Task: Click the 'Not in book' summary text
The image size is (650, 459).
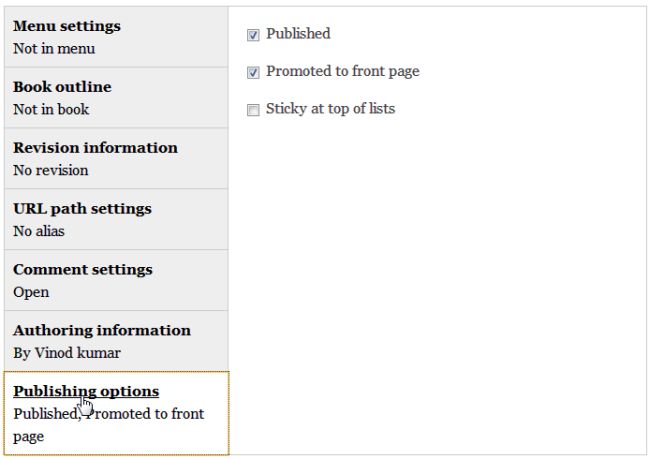Action: tap(51, 109)
